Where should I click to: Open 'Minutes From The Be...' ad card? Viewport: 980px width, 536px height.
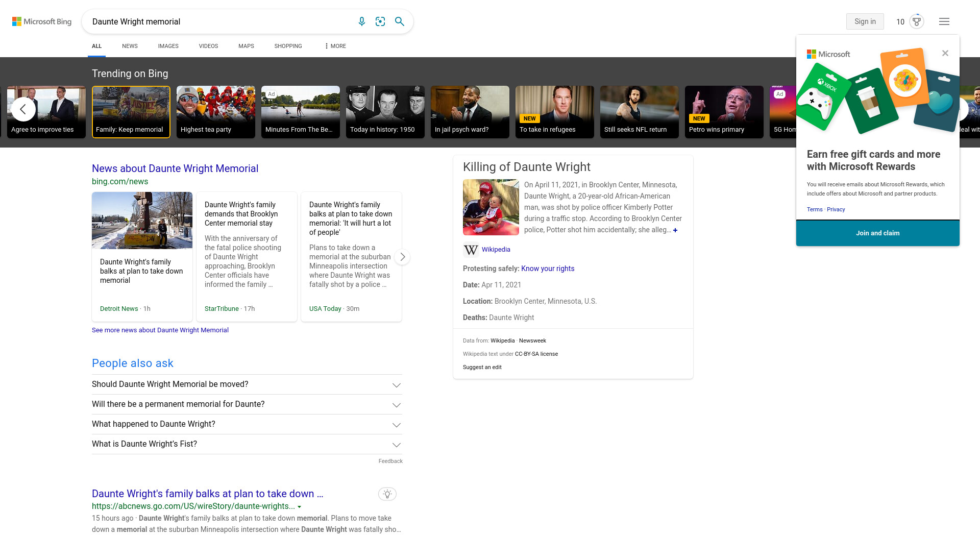[301, 112]
